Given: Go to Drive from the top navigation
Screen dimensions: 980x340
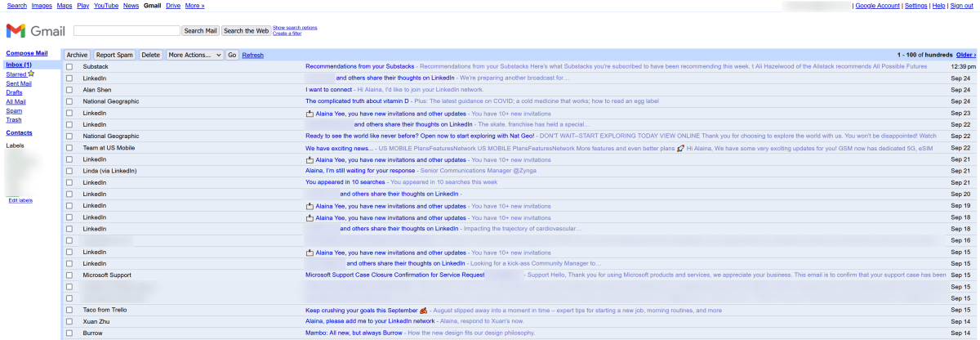Looking at the screenshot, I should (173, 6).
